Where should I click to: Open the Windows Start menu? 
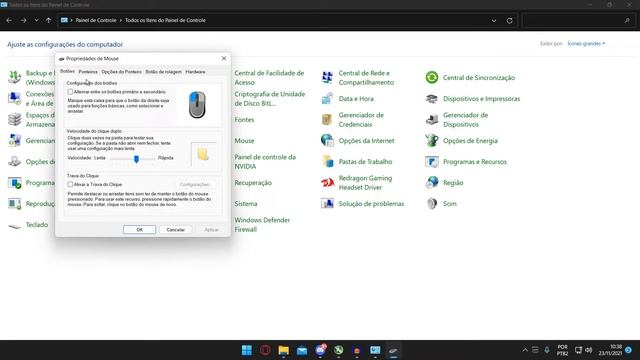point(247,350)
